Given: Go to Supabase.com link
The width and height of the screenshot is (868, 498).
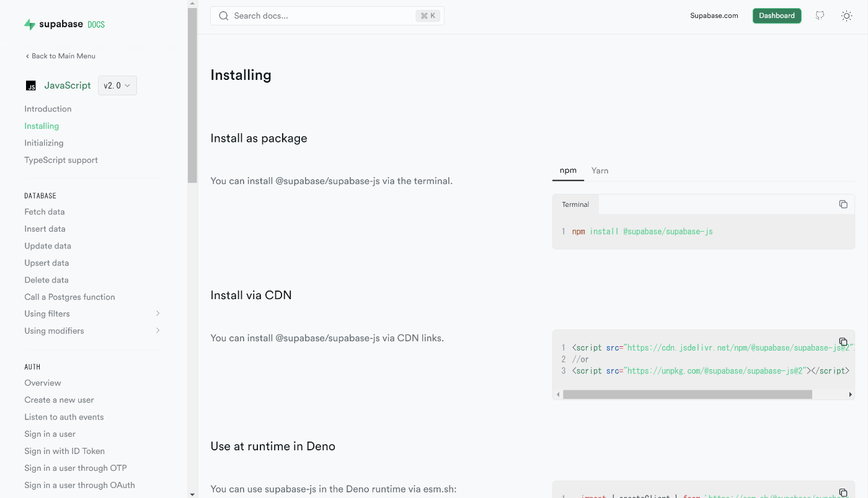Looking at the screenshot, I should click(x=714, y=16).
